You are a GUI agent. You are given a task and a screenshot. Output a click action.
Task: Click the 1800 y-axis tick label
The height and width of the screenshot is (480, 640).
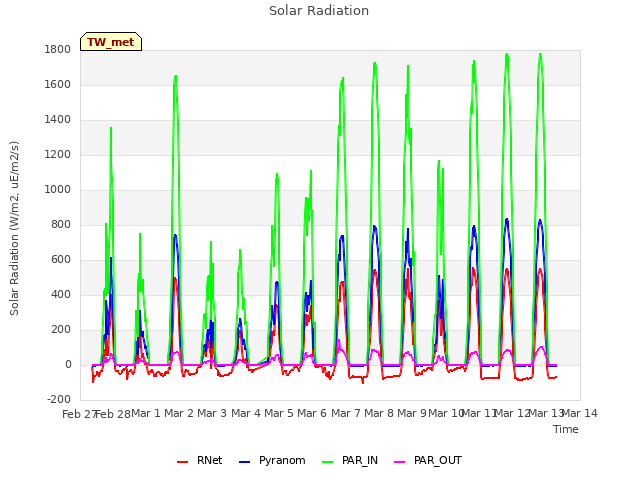[58, 49]
